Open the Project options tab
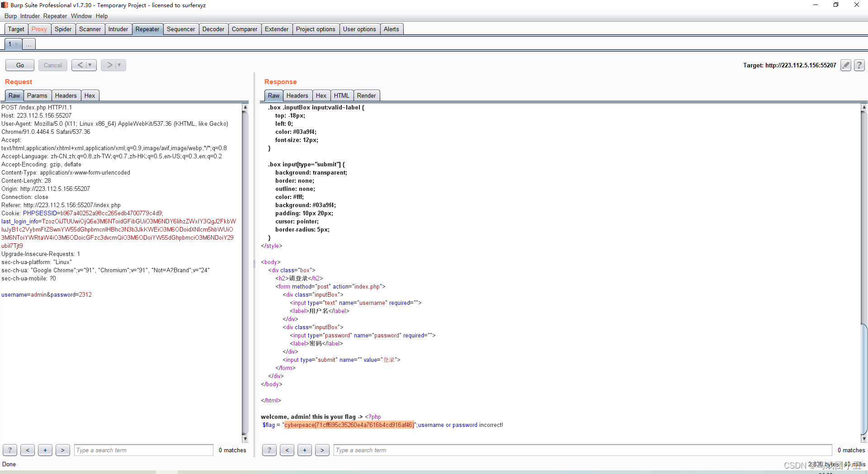The width and height of the screenshot is (868, 474). pos(316,29)
